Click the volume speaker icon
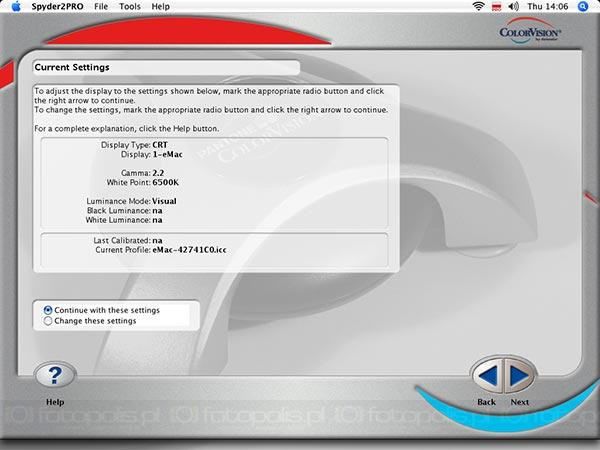The image size is (600, 450). [514, 6]
